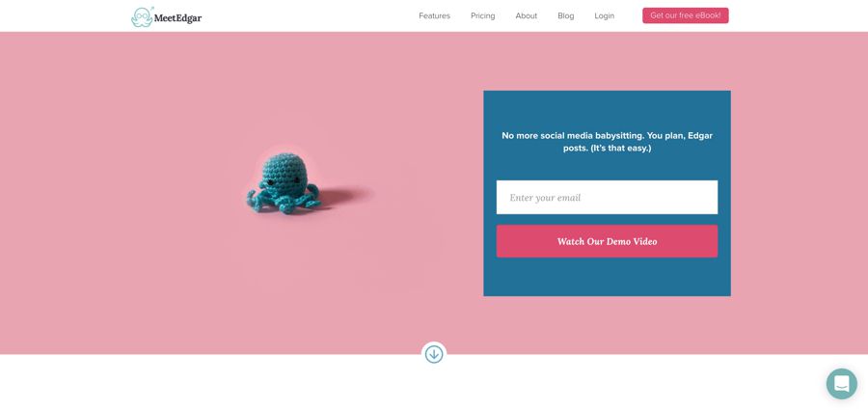Screen dimensions: 868x410
Task: Click the octopus's dark shadow on the pink backdrop
Action: click(x=344, y=196)
